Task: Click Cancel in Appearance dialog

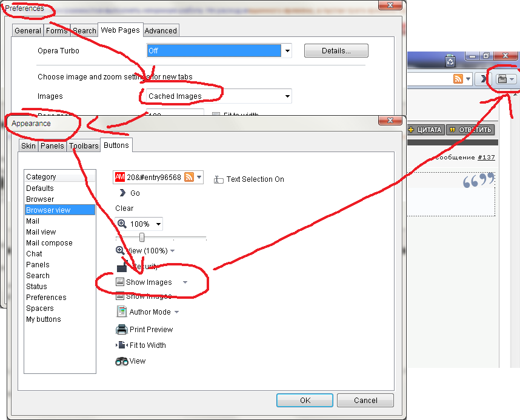Action: pos(365,401)
